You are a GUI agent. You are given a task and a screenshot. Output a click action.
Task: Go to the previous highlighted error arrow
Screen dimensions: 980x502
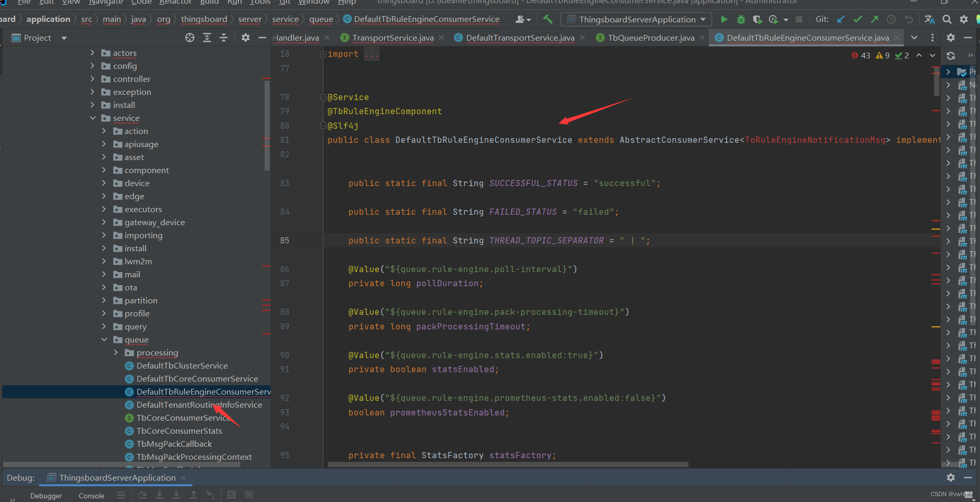click(919, 55)
